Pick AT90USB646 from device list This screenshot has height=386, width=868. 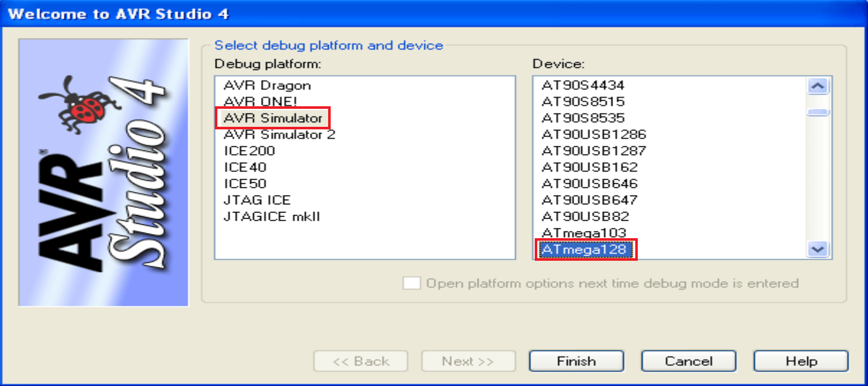pos(590,184)
